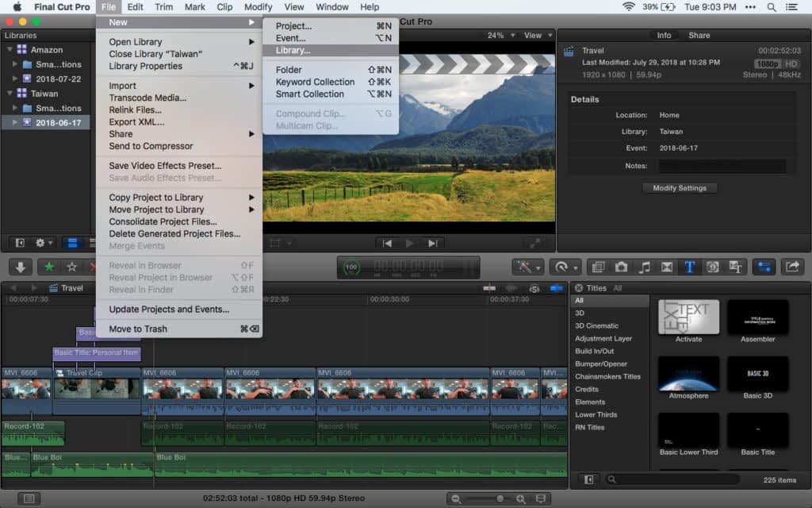812x508 pixels.
Task: Zoom out timeline with minus magnifier
Action: [456, 498]
